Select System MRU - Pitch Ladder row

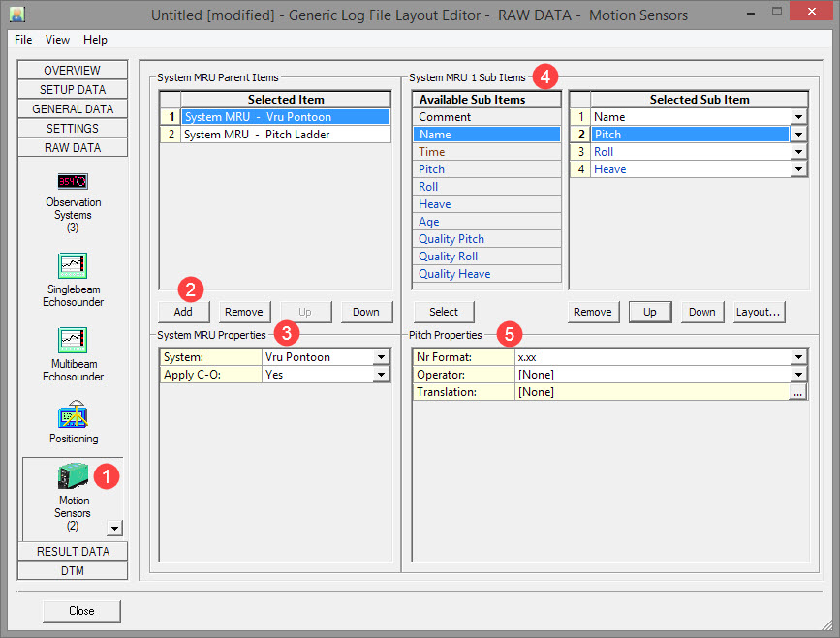[x=285, y=135]
